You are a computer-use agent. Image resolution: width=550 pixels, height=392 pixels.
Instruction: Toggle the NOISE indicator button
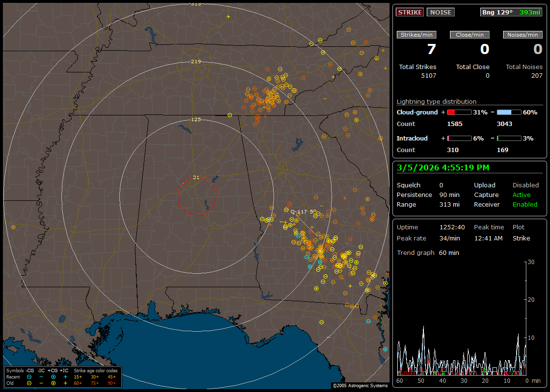point(440,12)
